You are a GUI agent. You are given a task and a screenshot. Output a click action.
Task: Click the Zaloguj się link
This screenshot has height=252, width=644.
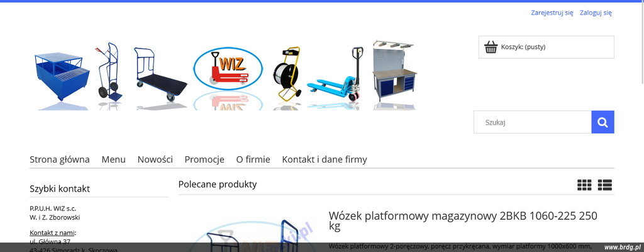[x=596, y=13]
